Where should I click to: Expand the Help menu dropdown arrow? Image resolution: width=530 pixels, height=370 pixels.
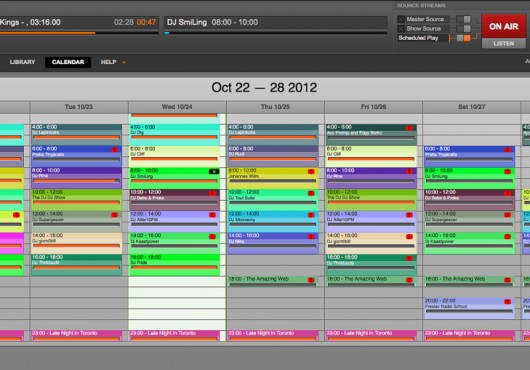click(124, 62)
